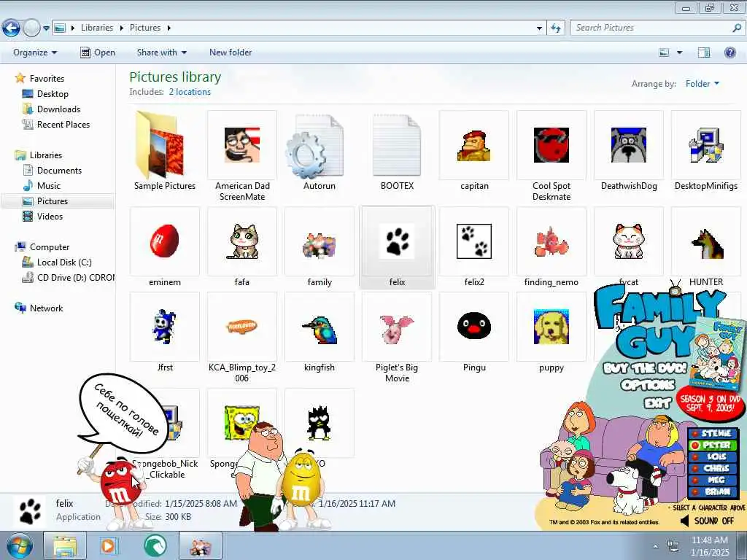Select Lois in Family Guy panel
The image size is (747, 560).
[x=713, y=456]
